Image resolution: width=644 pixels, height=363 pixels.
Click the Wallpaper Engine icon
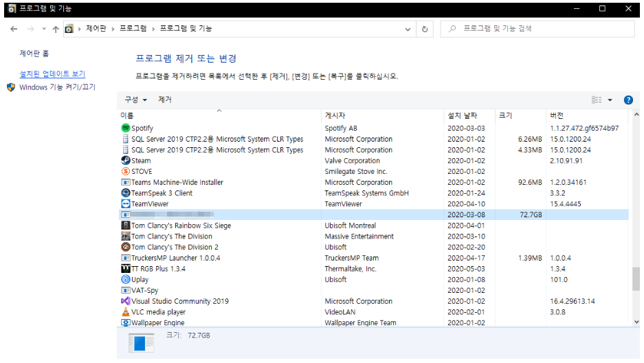pos(126,322)
